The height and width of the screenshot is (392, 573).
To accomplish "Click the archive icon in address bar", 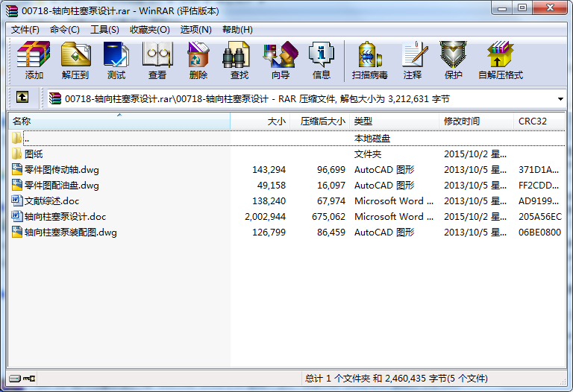I will coord(55,98).
